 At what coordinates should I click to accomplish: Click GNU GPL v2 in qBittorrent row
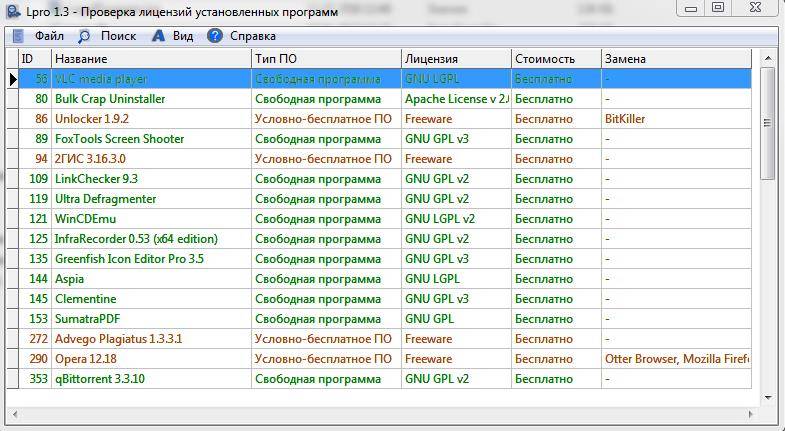click(x=457, y=379)
